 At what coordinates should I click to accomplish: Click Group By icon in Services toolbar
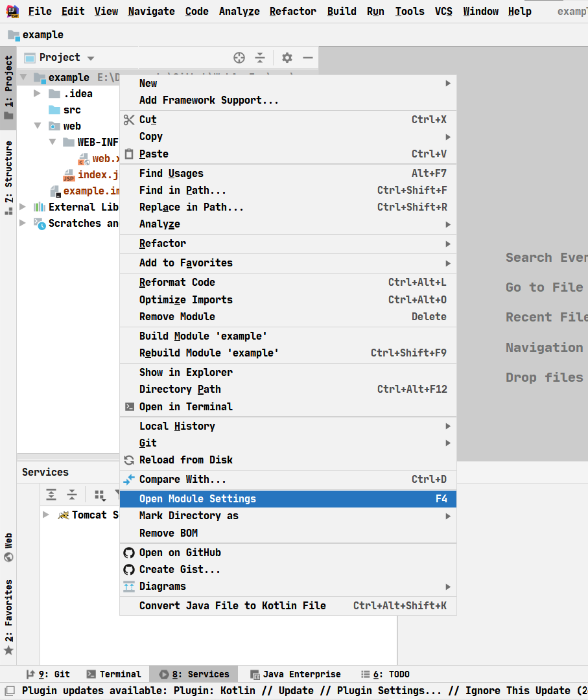click(x=99, y=495)
